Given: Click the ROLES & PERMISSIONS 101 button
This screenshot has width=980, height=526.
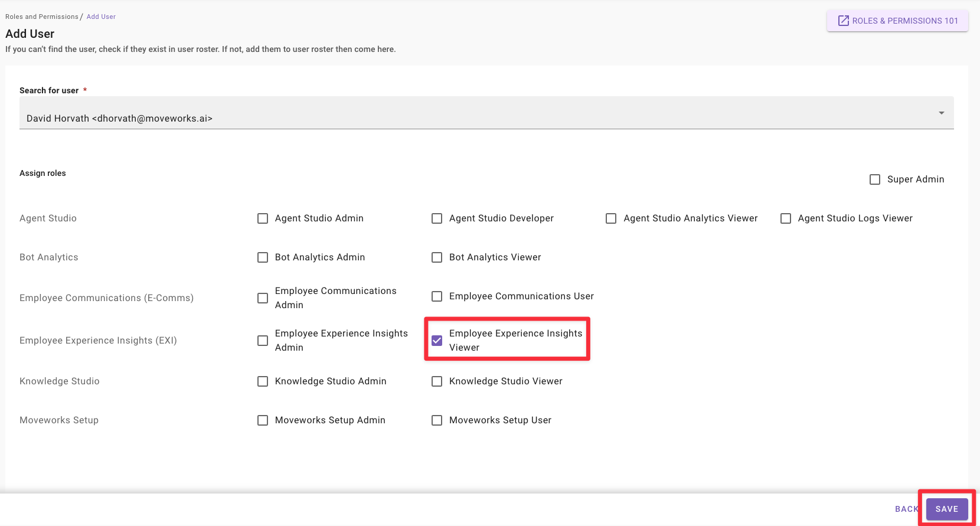Looking at the screenshot, I should pyautogui.click(x=897, y=21).
